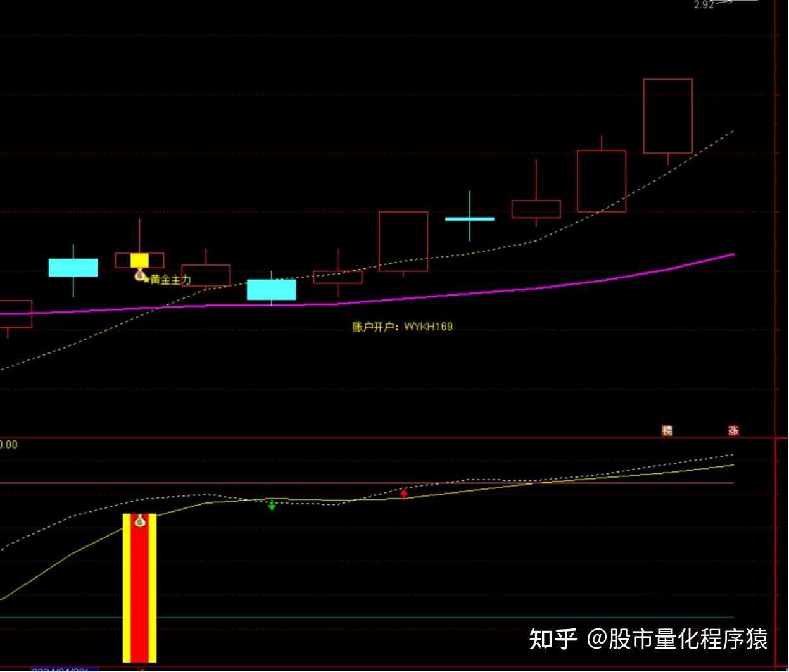Select the yellow-filled candlestick
The width and height of the screenshot is (789, 672).
(x=139, y=260)
